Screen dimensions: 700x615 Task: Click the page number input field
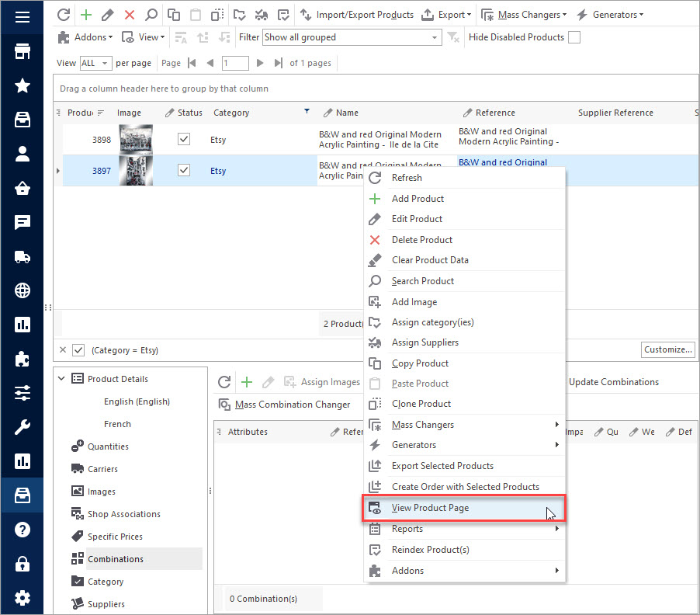point(235,63)
